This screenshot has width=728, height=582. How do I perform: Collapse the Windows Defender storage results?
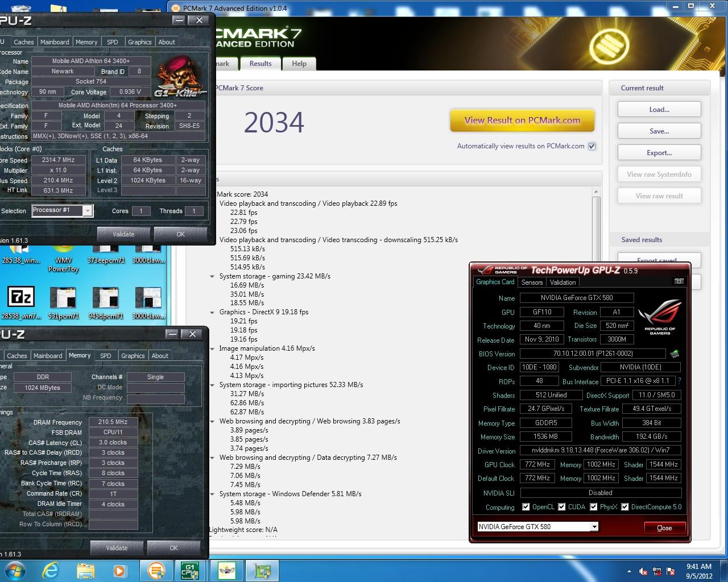pyautogui.click(x=212, y=494)
